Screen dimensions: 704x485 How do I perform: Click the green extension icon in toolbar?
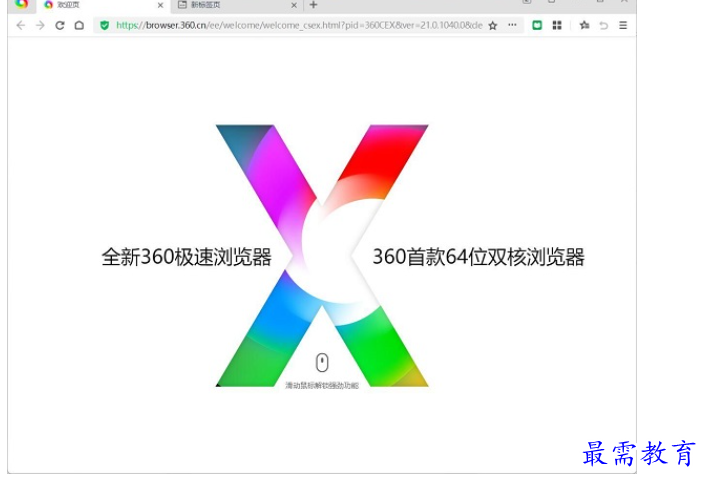537,25
